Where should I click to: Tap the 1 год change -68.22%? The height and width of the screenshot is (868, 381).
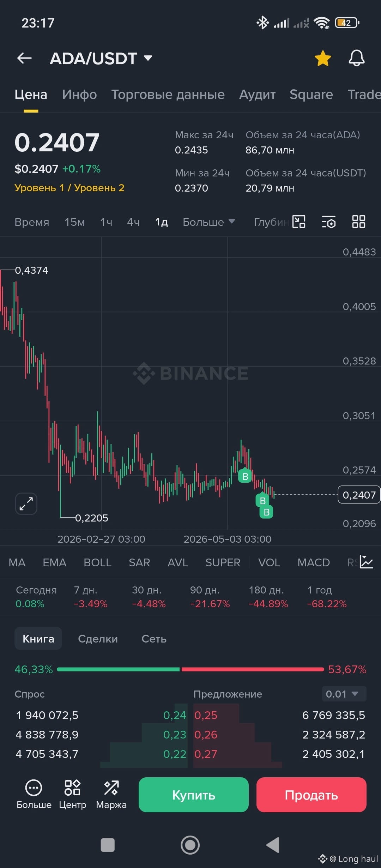tap(327, 604)
